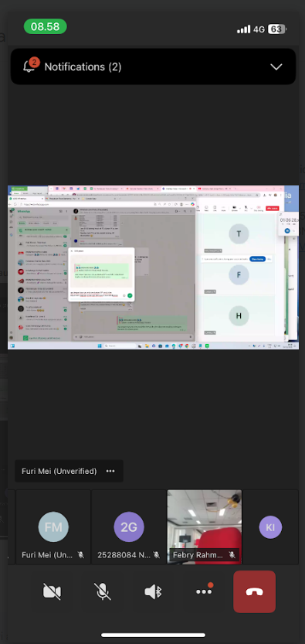Select the FM participant tile
The image size is (305, 644).
53,527
